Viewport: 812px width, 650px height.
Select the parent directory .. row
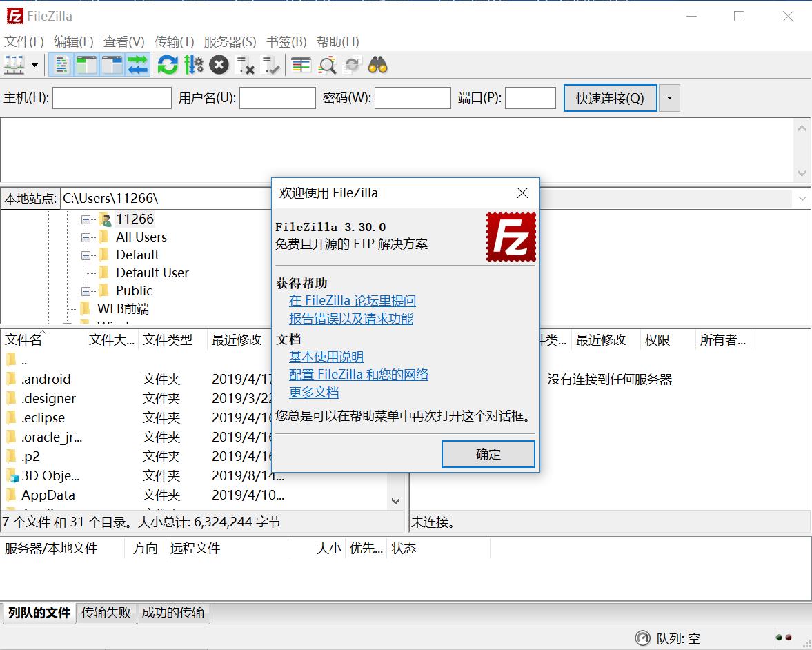137,360
